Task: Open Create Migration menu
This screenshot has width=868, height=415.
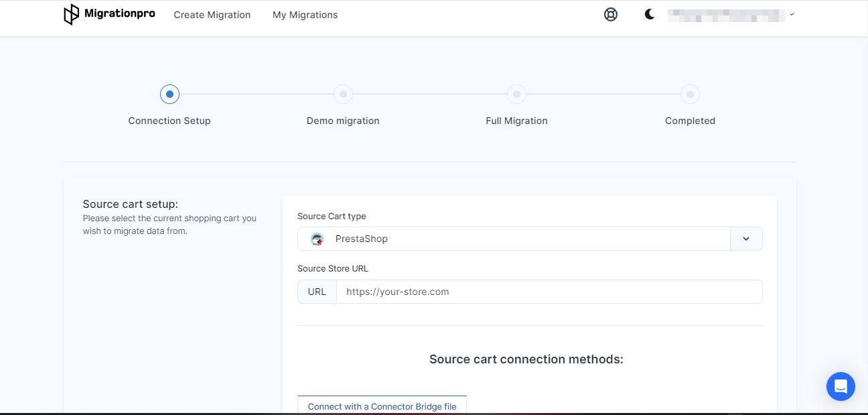Action: [212, 15]
